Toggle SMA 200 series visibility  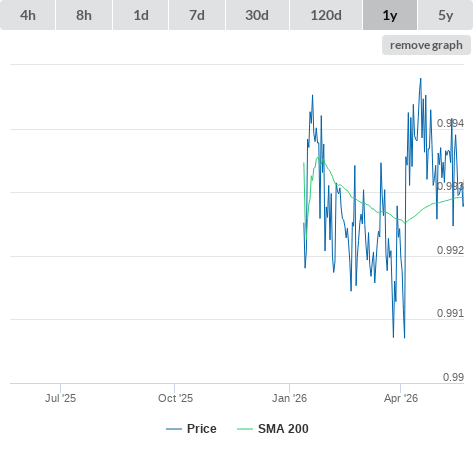(x=283, y=429)
